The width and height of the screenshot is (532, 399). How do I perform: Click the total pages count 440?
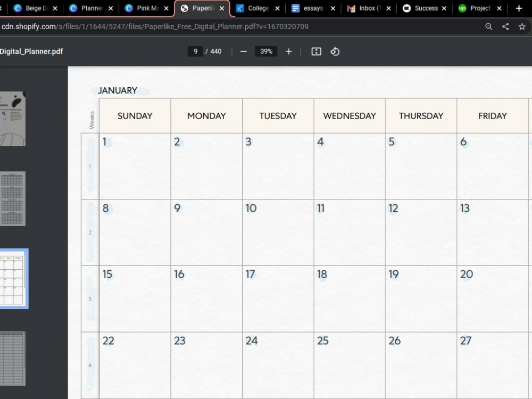[x=216, y=52]
